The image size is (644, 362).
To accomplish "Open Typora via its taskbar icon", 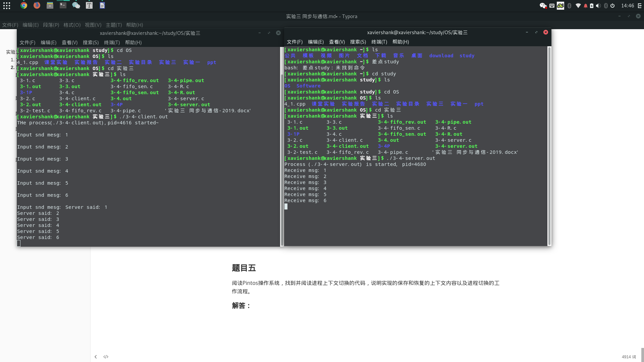I will (x=89, y=5).
